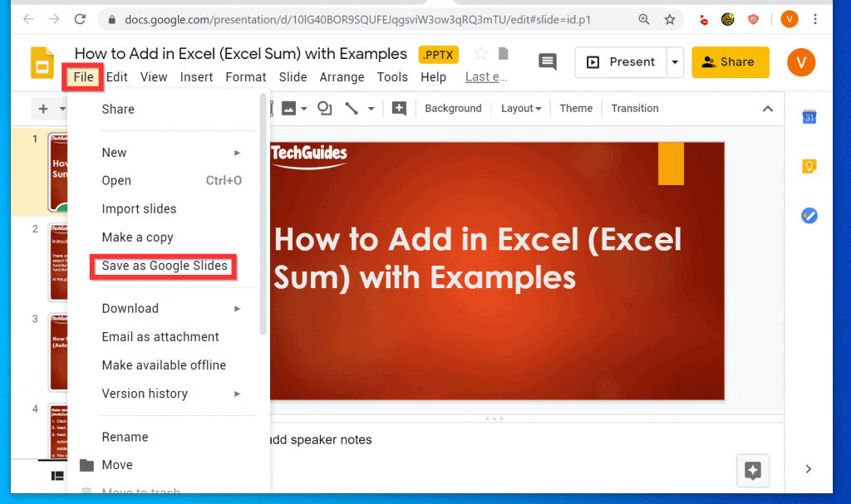This screenshot has width=851, height=504.
Task: Select the Line tool icon
Action: [x=352, y=109]
